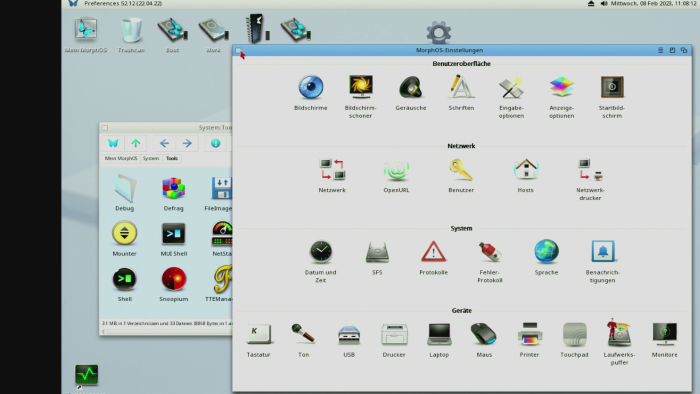Click info button in Tools toolbar
Screen dimensions: 700x394
pyautogui.click(x=216, y=143)
